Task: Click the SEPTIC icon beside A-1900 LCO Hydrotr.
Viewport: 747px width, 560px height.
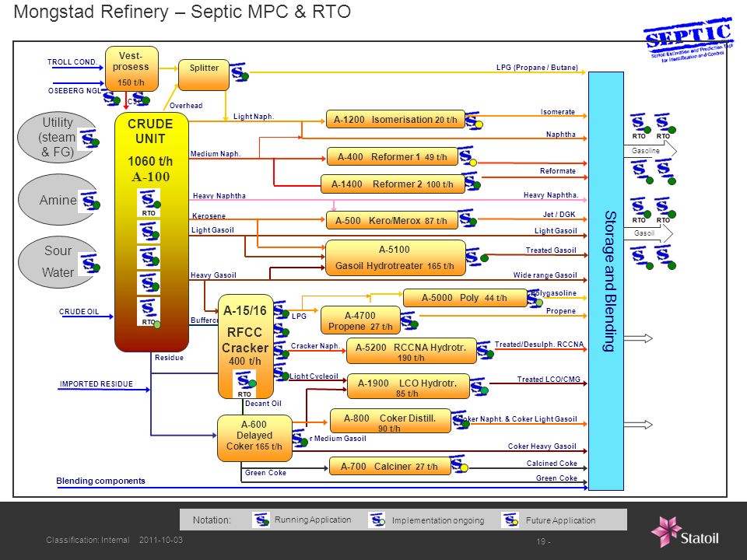Action: tap(479, 387)
